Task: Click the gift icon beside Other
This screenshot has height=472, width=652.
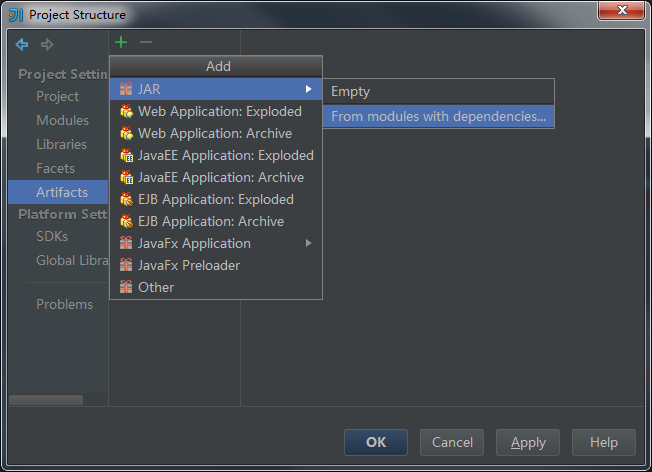Action: 126,287
